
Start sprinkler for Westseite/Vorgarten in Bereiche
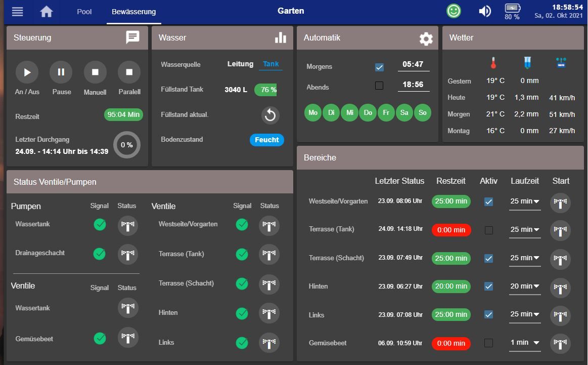click(560, 202)
